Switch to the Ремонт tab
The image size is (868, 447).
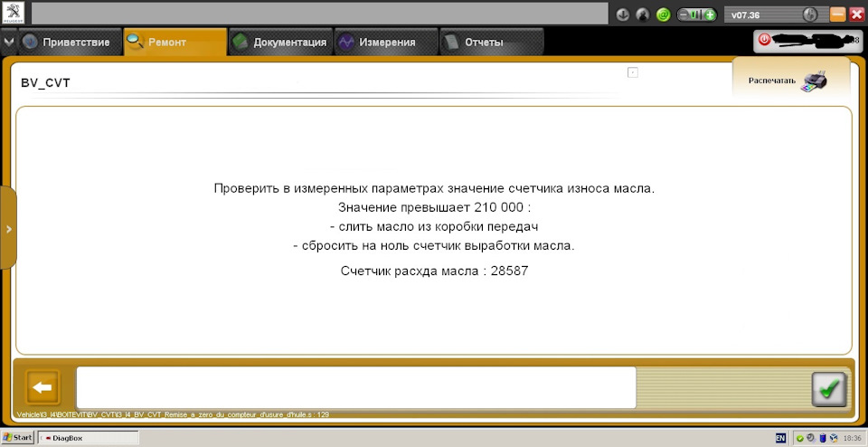[175, 43]
